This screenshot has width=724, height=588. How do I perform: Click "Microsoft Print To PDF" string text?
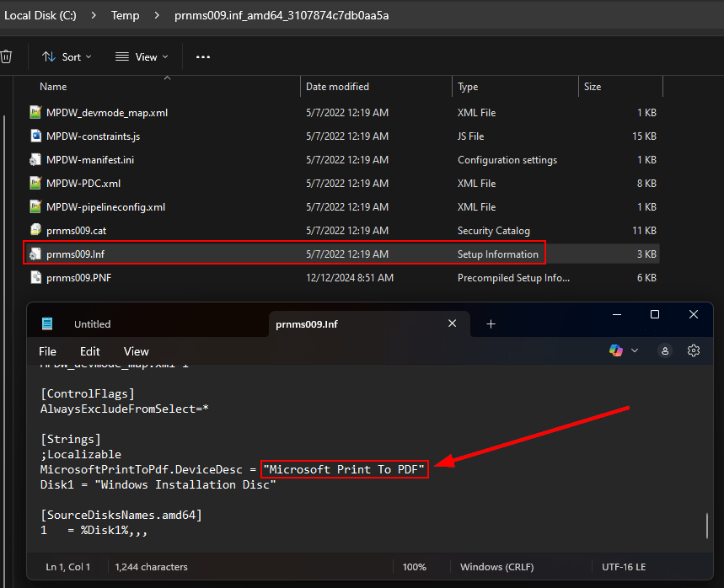[344, 469]
